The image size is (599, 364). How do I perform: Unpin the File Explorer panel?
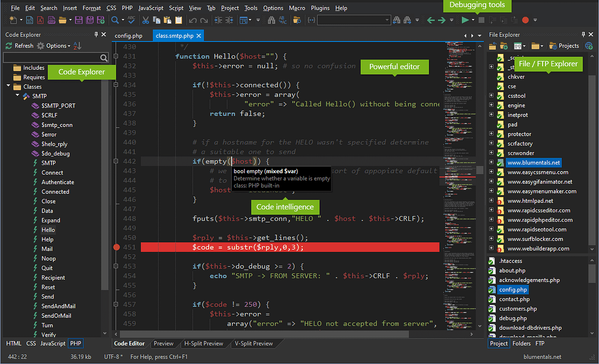coord(584,34)
